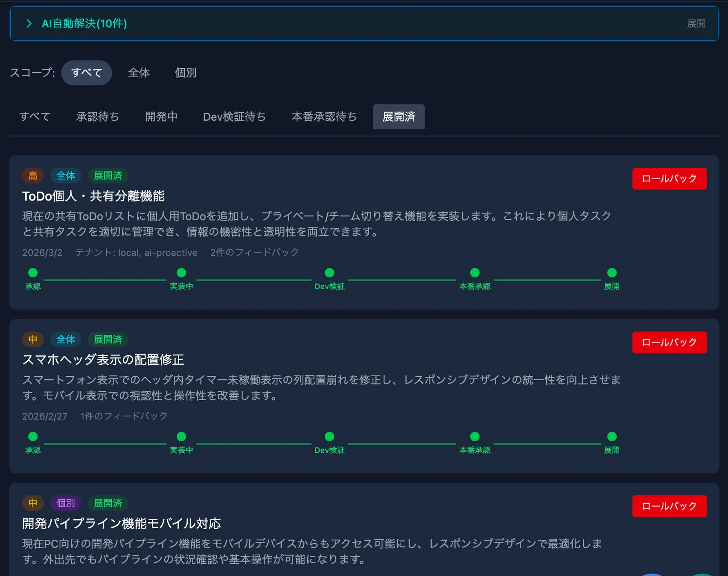Click the chevron arrow beside AI自動解決
This screenshot has height=576, width=728.
(x=29, y=24)
